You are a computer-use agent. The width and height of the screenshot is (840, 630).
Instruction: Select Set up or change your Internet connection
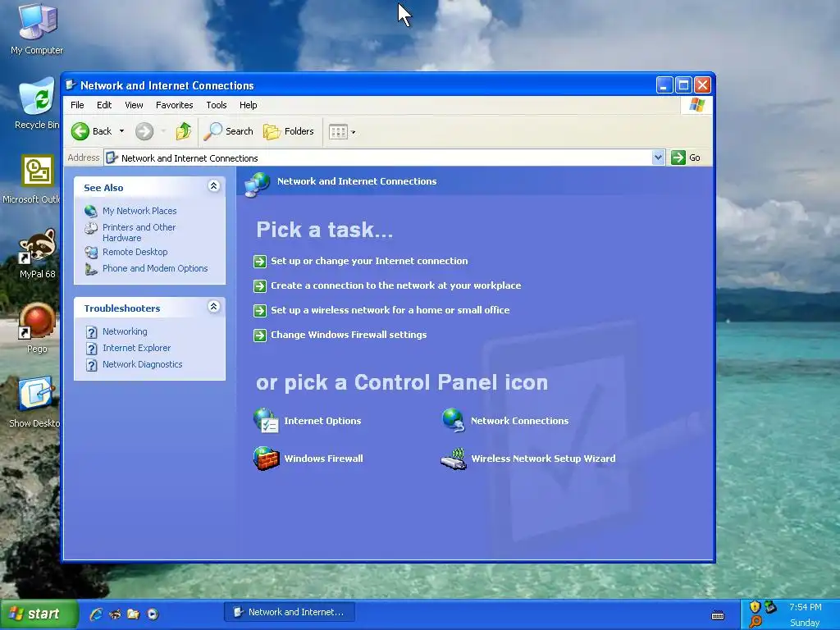click(369, 261)
